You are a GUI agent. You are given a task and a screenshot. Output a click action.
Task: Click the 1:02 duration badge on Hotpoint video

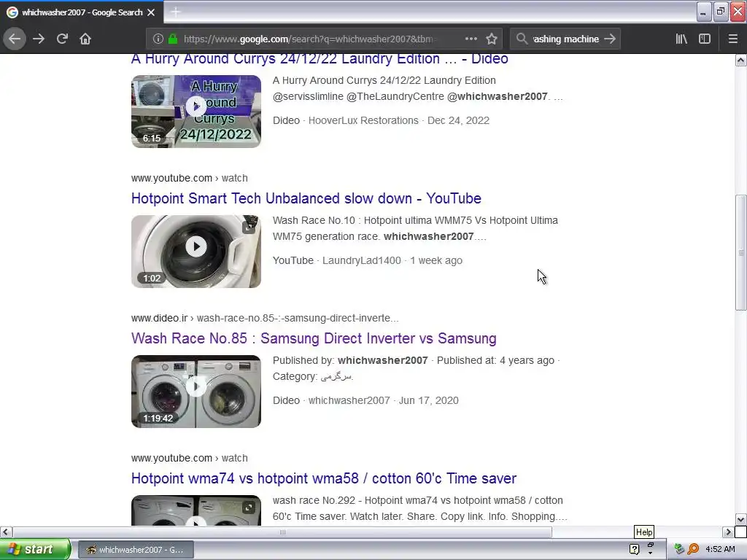coord(152,278)
